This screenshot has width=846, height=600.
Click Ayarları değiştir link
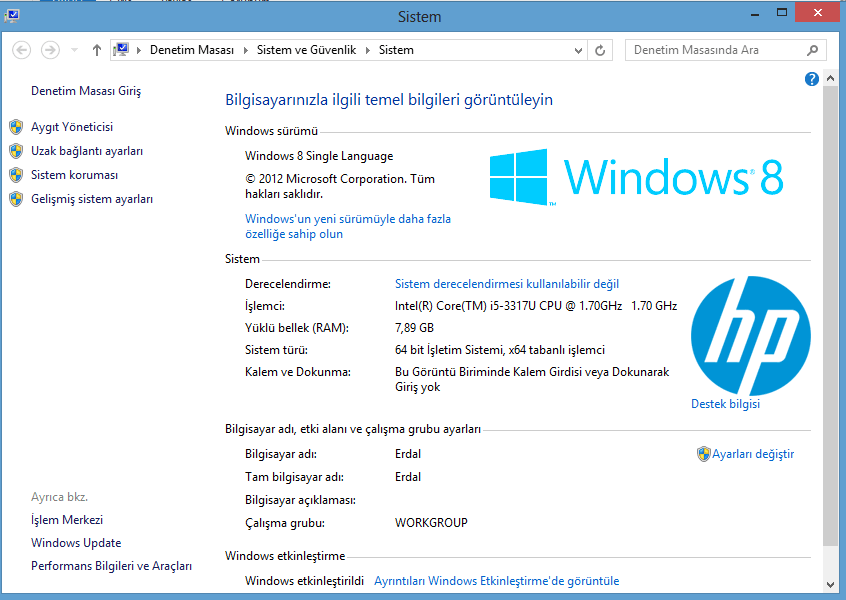pyautogui.click(x=753, y=454)
